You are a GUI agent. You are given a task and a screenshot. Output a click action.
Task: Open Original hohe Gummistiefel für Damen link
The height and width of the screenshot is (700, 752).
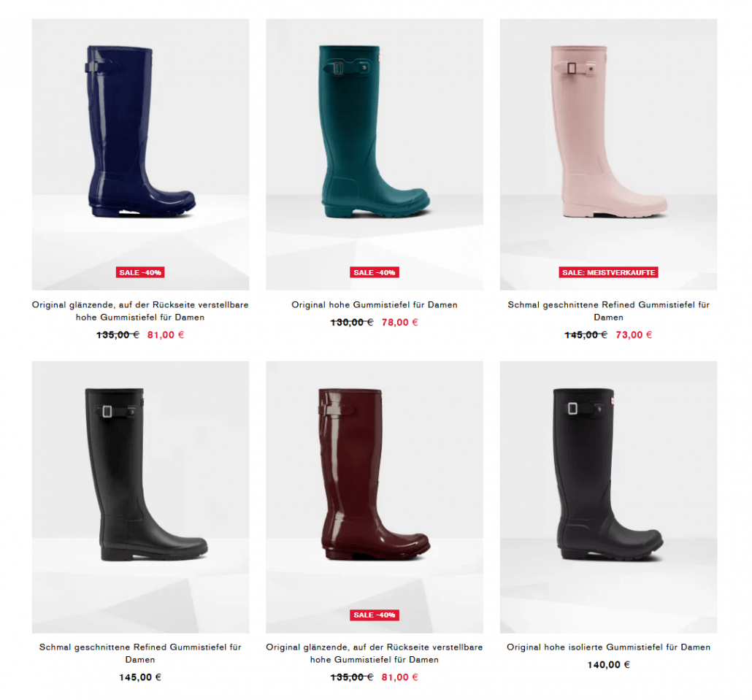click(x=375, y=304)
